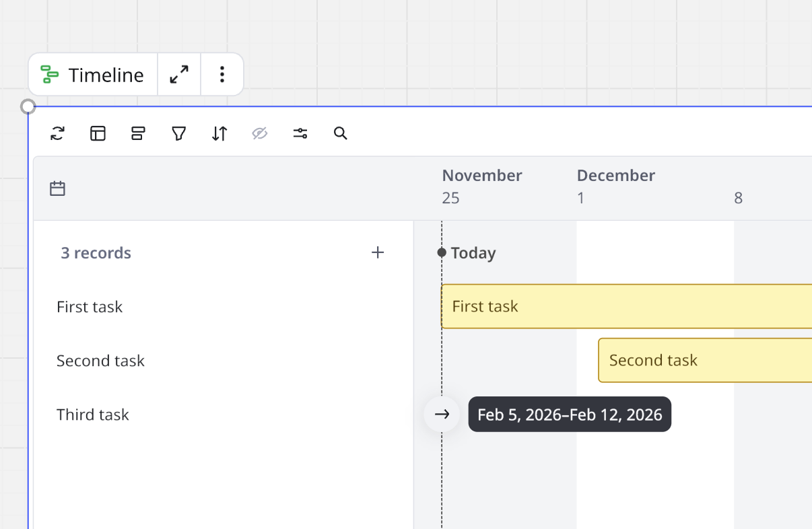Open the three-dot more options menu
The height and width of the screenshot is (529, 812).
tap(222, 75)
